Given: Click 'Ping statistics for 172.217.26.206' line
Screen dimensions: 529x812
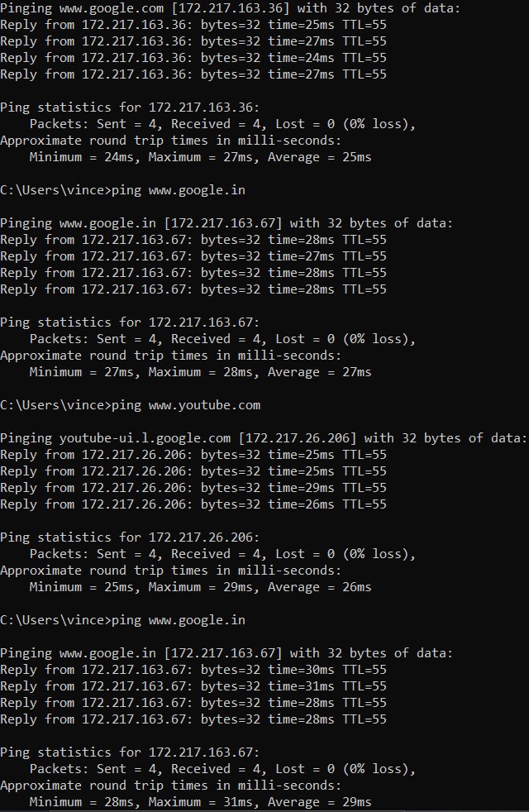Looking at the screenshot, I should (130, 537).
